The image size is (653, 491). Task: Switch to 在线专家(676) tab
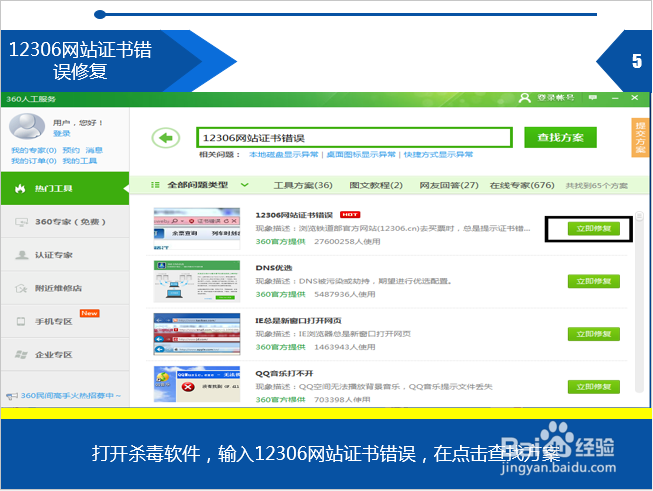pos(522,185)
